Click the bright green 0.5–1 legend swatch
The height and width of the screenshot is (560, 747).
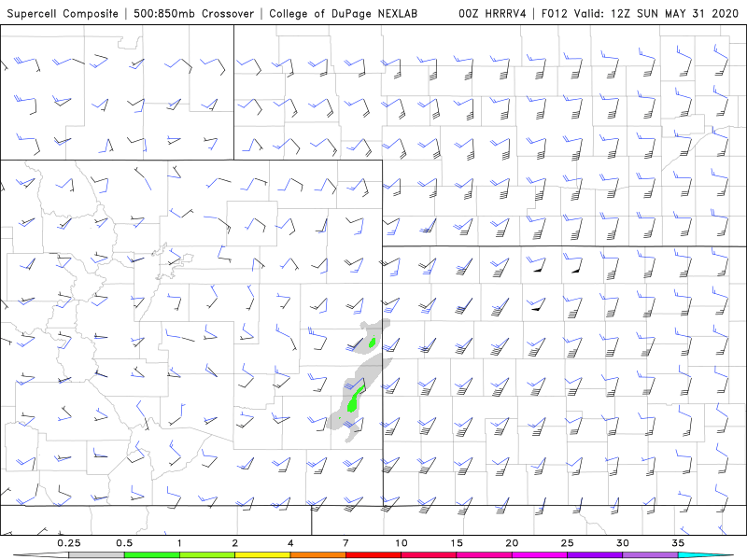click(151, 555)
